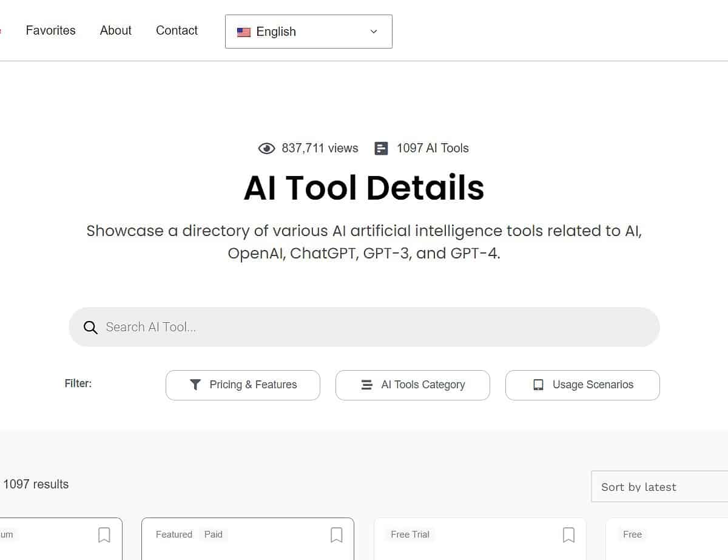Viewport: 728px width, 560px height.
Task: Bookmark the Free Trial tool card
Action: coord(568,535)
